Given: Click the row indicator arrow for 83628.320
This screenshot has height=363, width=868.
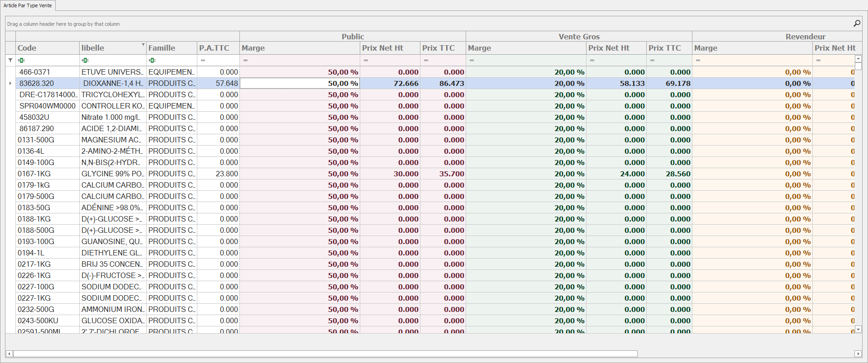Looking at the screenshot, I should click(x=10, y=83).
